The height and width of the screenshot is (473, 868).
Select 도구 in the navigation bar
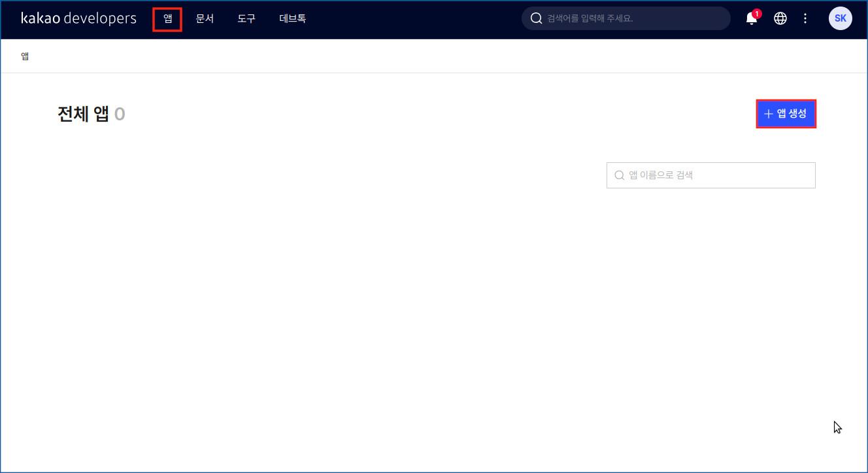coord(246,19)
